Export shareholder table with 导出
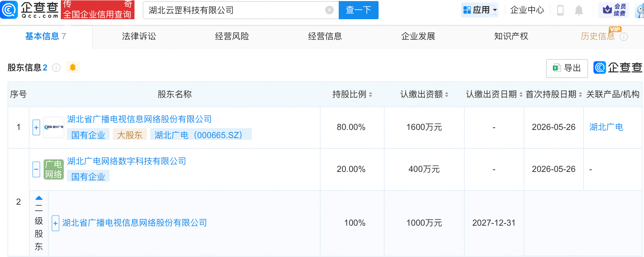Screen dimensions: 644x257 pyautogui.click(x=567, y=68)
